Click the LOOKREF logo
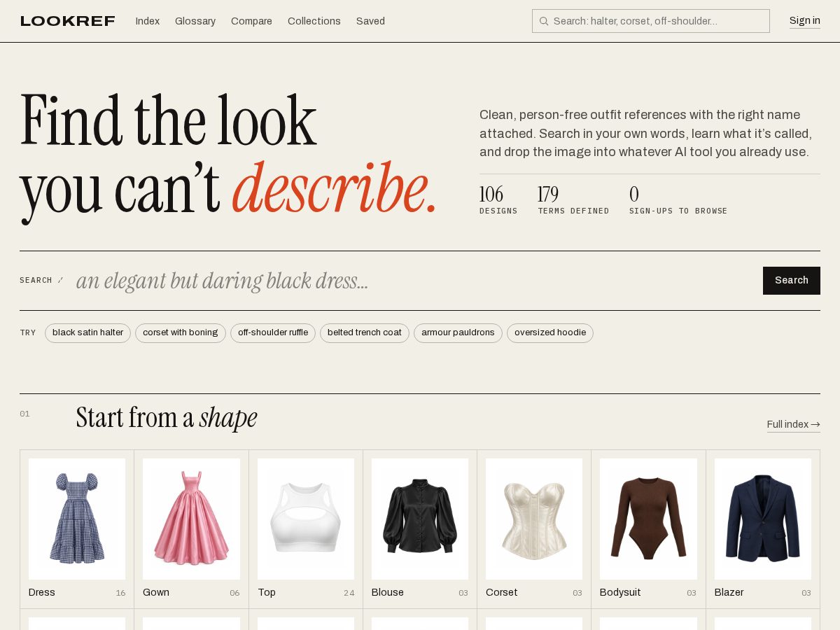Image resolution: width=840 pixels, height=630 pixels. tap(67, 21)
